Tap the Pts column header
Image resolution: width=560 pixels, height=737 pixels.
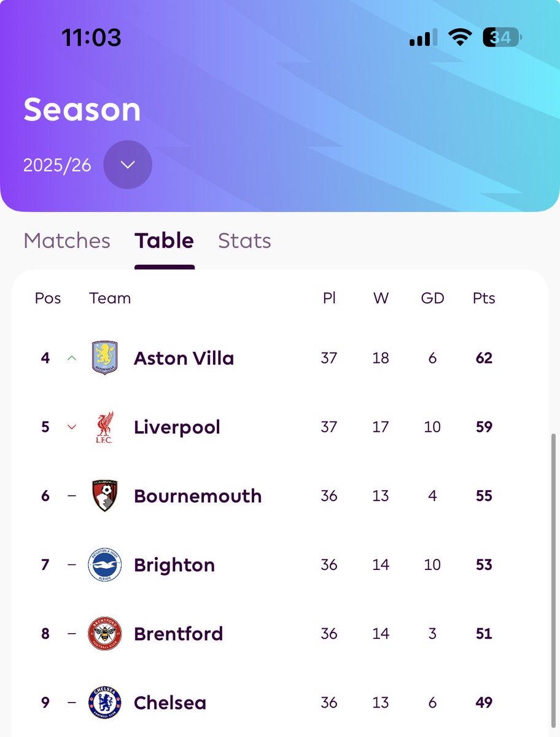pyautogui.click(x=484, y=298)
